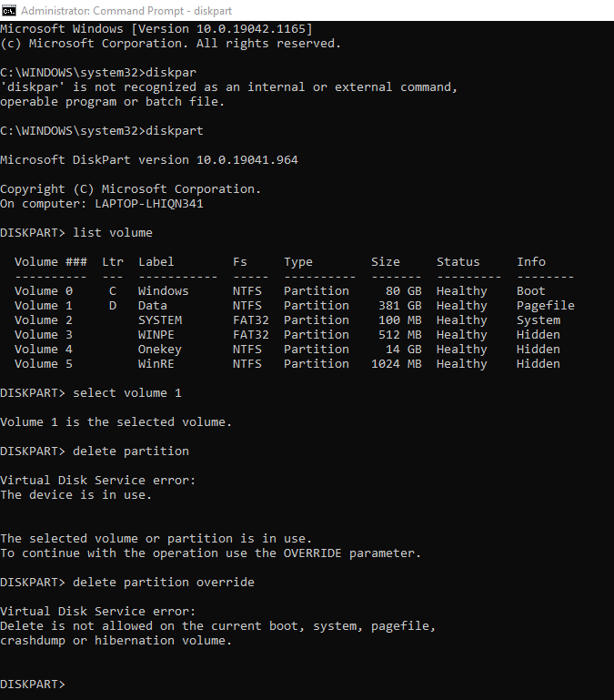The image size is (614, 700).
Task: Click the Volume 1 Data row
Action: (295, 305)
